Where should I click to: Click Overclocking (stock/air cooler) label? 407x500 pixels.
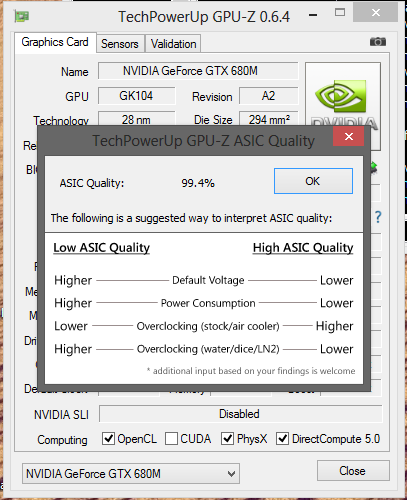click(208, 326)
